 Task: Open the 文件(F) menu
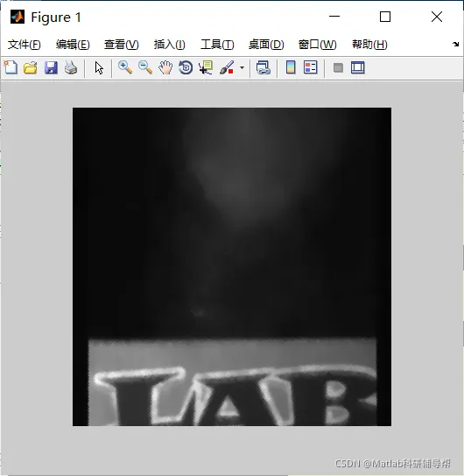(24, 45)
